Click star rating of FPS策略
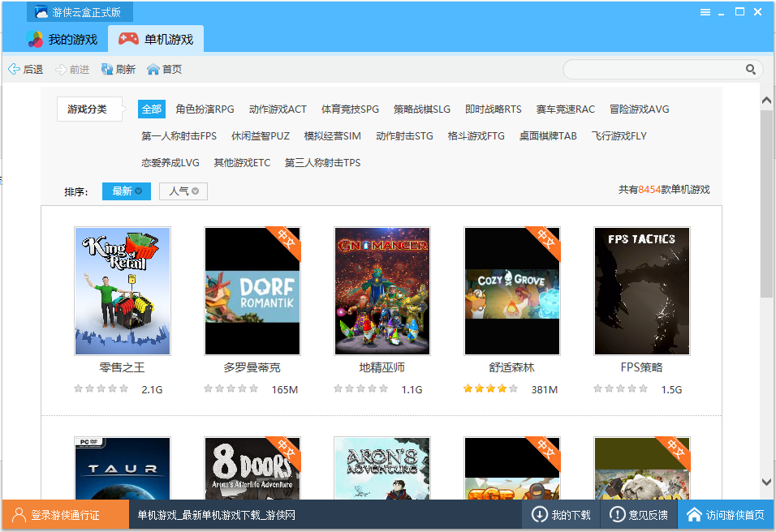Screen dimensions: 776x532 [621, 388]
